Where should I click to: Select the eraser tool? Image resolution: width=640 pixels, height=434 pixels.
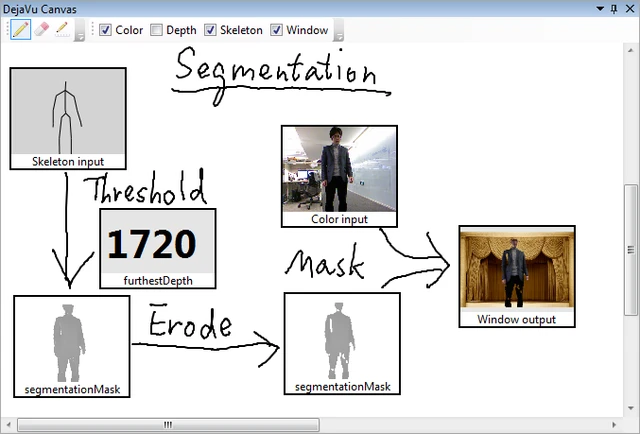(x=41, y=30)
